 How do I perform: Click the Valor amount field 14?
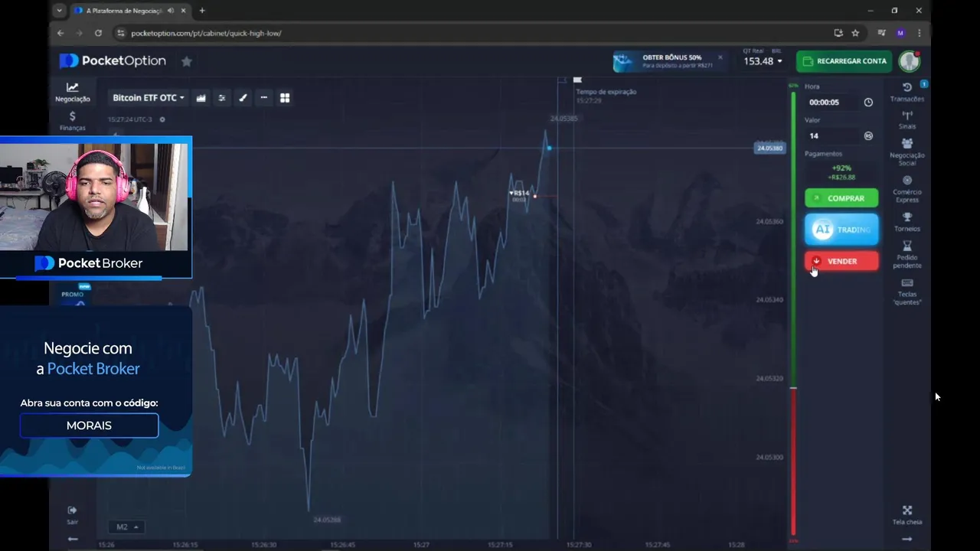point(831,135)
